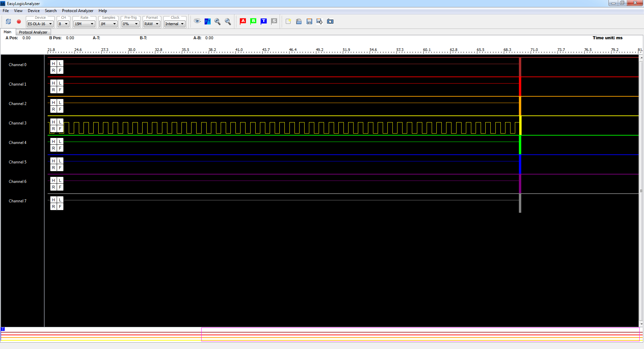Set Channel 0 trigger to High

pyautogui.click(x=53, y=63)
